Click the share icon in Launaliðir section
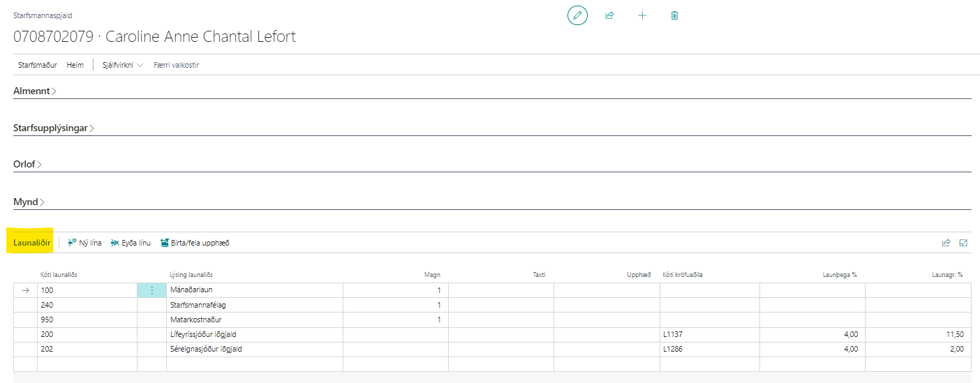 tap(946, 243)
